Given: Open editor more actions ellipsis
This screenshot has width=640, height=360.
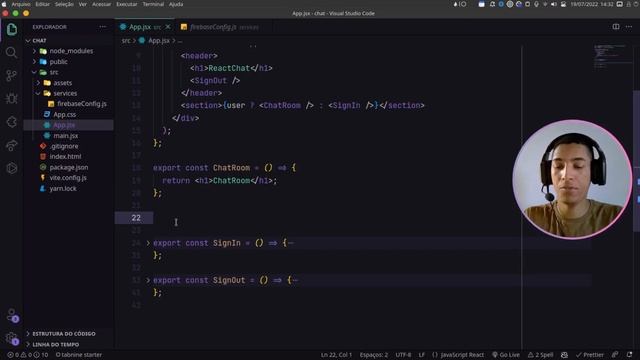Looking at the screenshot, I should tap(629, 27).
